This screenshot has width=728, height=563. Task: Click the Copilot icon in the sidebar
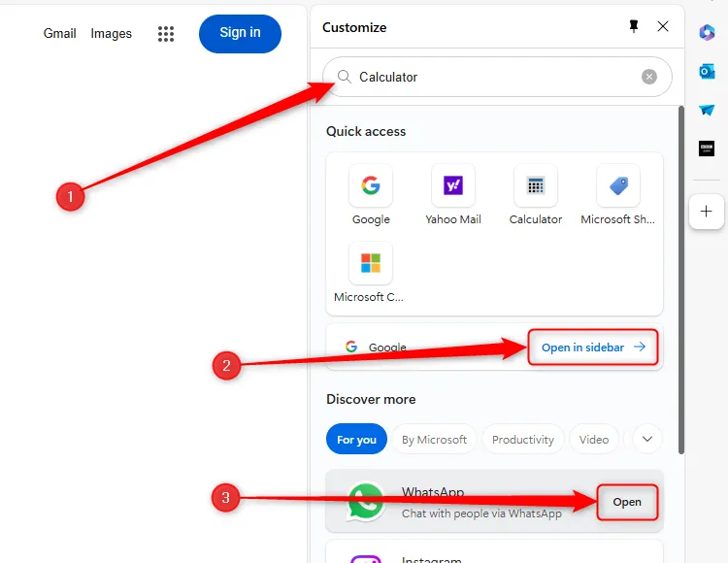pos(707,32)
